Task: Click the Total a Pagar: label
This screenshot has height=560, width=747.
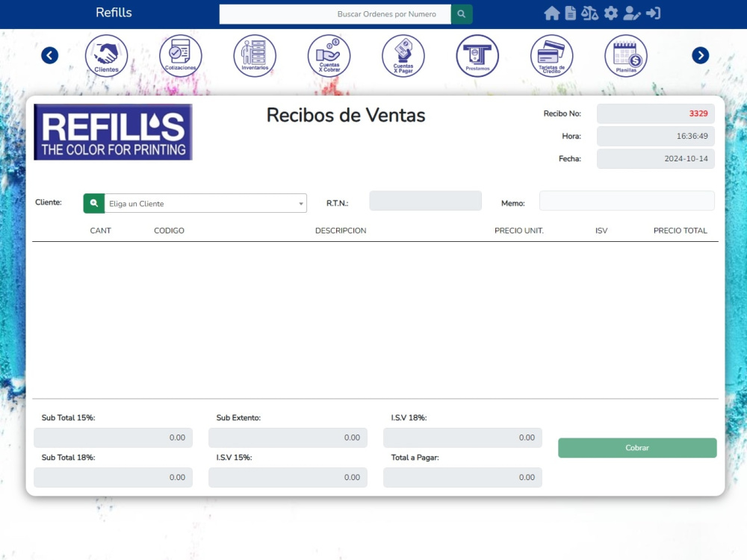Action: tap(415, 458)
